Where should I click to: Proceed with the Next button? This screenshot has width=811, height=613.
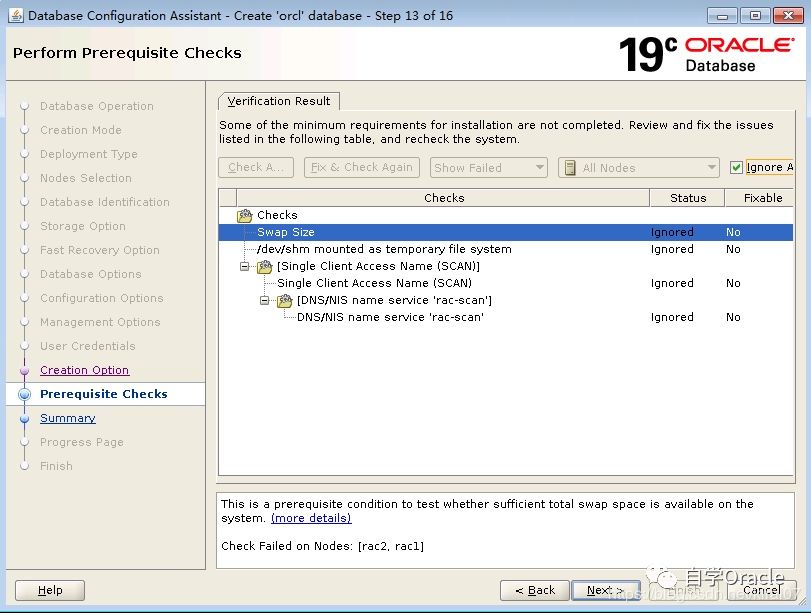tap(606, 590)
